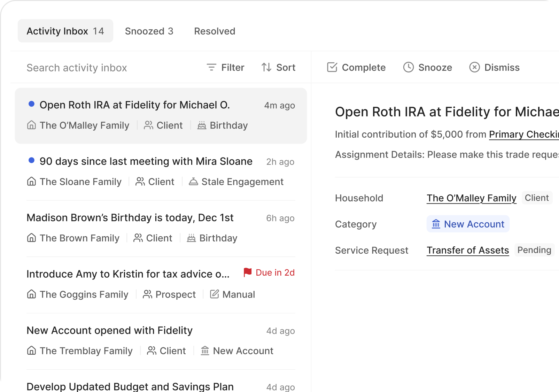Click the Complete checkbox icon

click(x=332, y=67)
